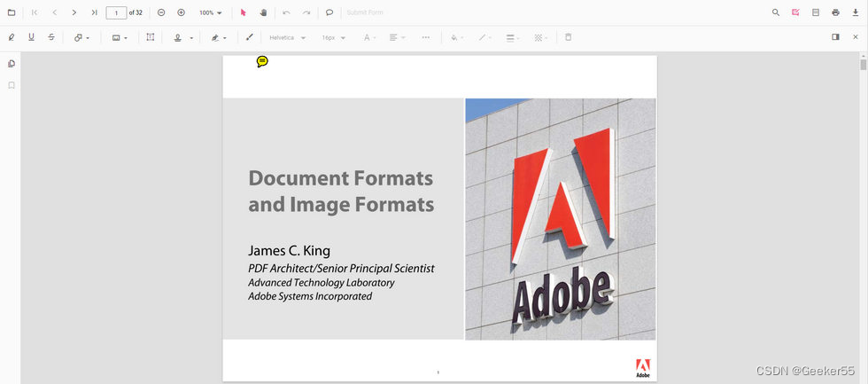
Task: Open the 100% zoom level dropdown
Action: click(x=211, y=12)
